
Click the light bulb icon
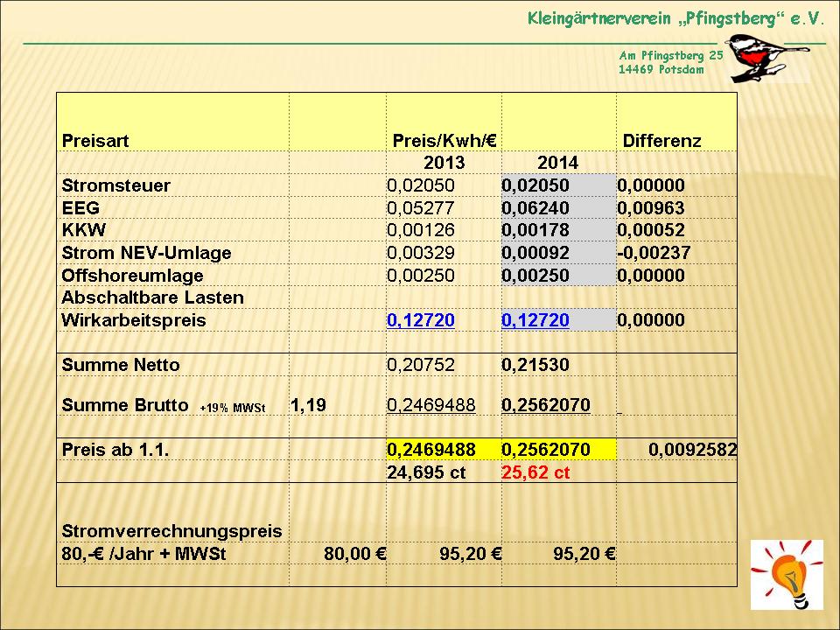pos(787,575)
